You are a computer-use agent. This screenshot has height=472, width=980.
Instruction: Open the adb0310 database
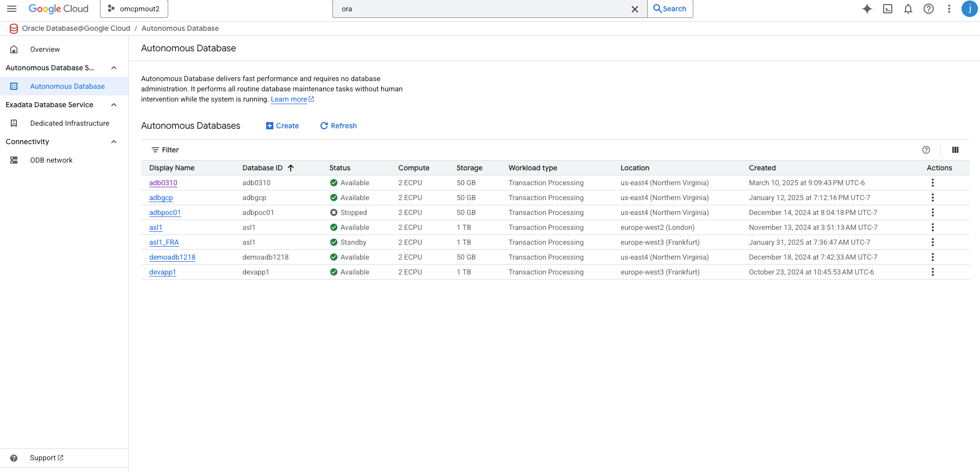[163, 183]
